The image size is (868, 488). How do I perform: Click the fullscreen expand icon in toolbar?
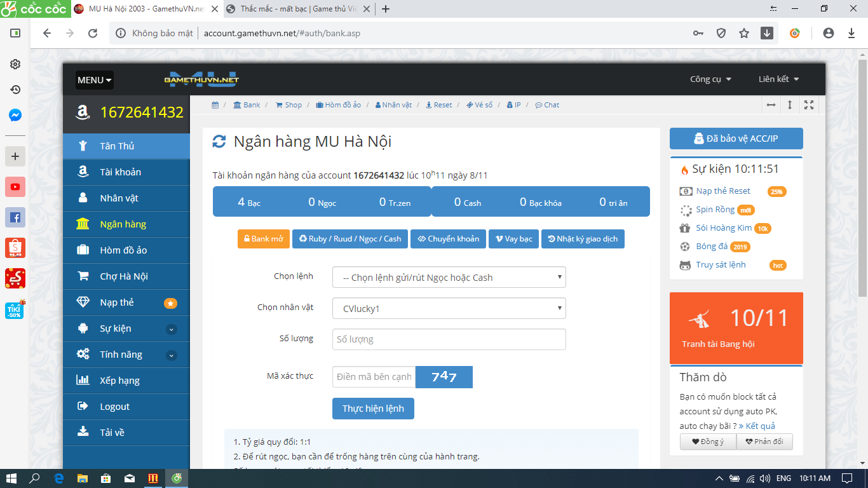(809, 105)
